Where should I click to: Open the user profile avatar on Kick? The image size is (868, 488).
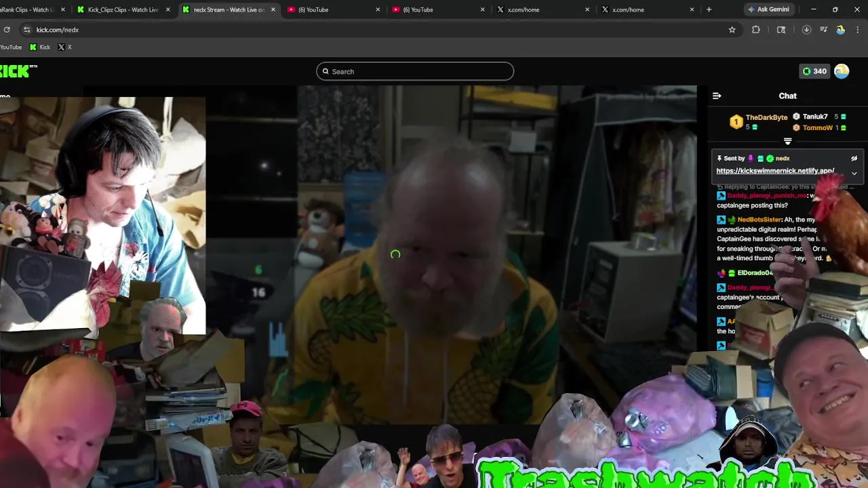842,71
